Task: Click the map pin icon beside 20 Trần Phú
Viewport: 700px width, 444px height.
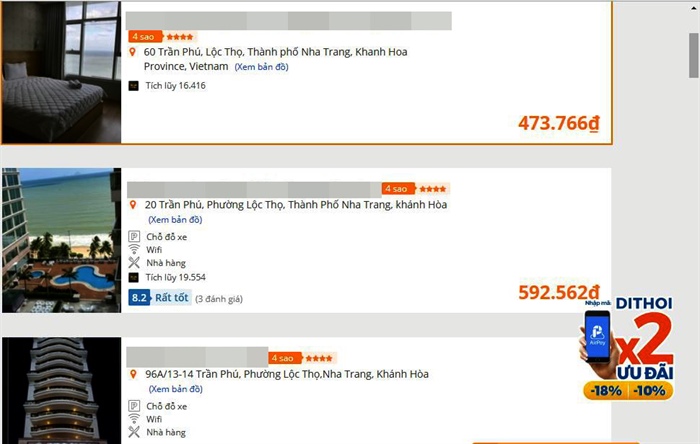Action: point(134,205)
